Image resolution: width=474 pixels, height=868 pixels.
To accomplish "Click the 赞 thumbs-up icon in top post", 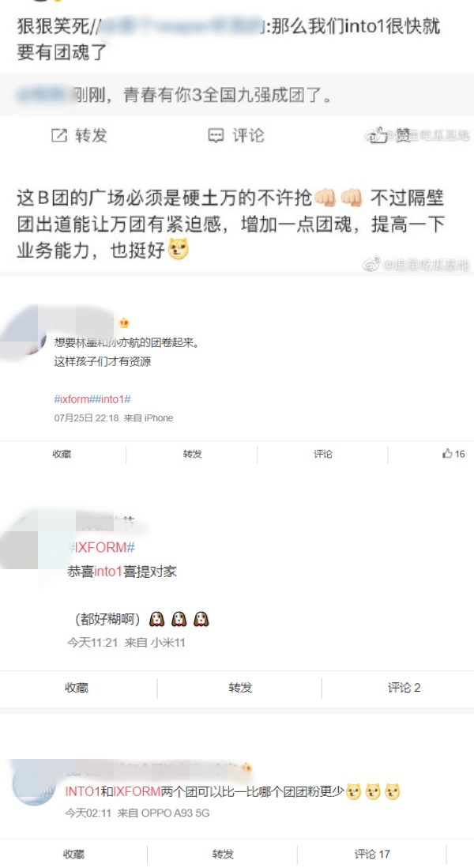I will point(378,135).
